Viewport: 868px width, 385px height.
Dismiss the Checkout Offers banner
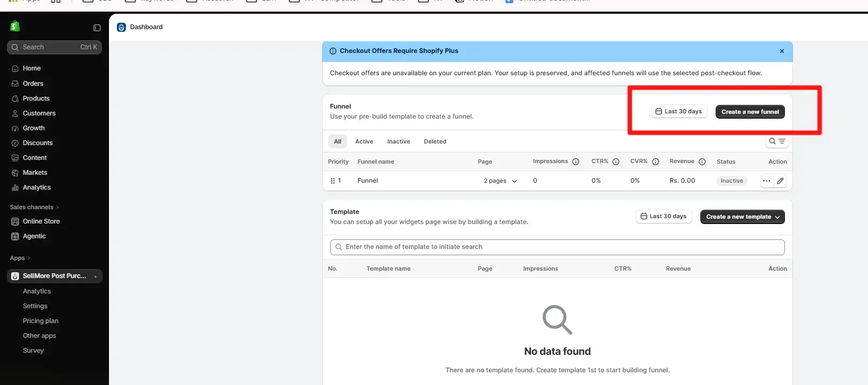pyautogui.click(x=782, y=51)
